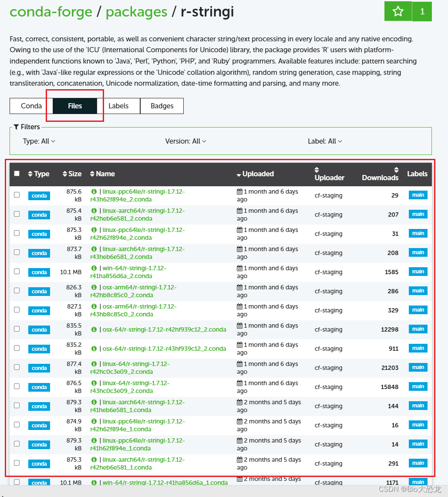The image size is (448, 497).
Task: Click calendar icon in win-64 r41ha856d6a_2 row
Action: tap(240, 268)
